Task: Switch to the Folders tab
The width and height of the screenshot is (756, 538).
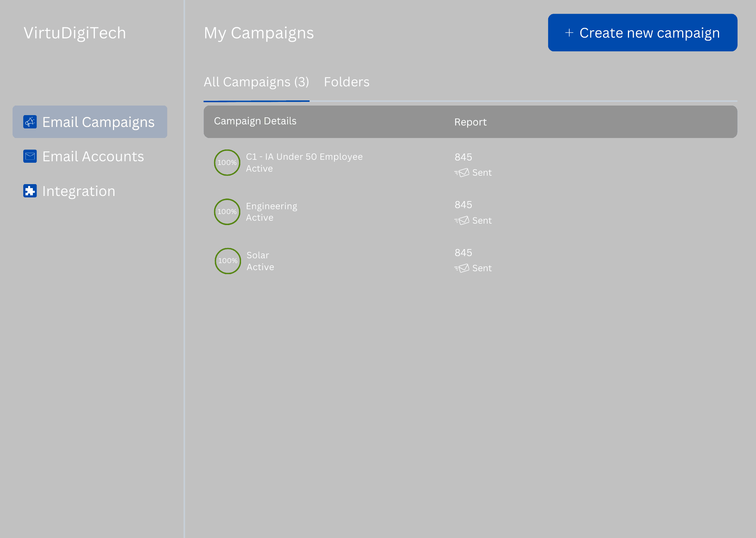Action: pyautogui.click(x=346, y=82)
